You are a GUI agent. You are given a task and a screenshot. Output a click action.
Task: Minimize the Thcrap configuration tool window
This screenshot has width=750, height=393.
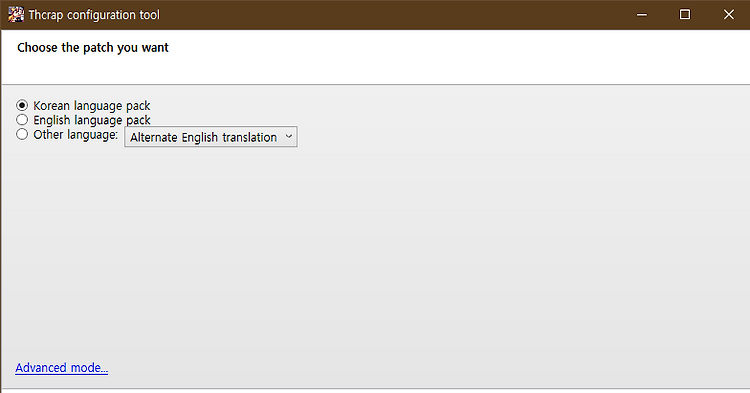pyautogui.click(x=642, y=15)
